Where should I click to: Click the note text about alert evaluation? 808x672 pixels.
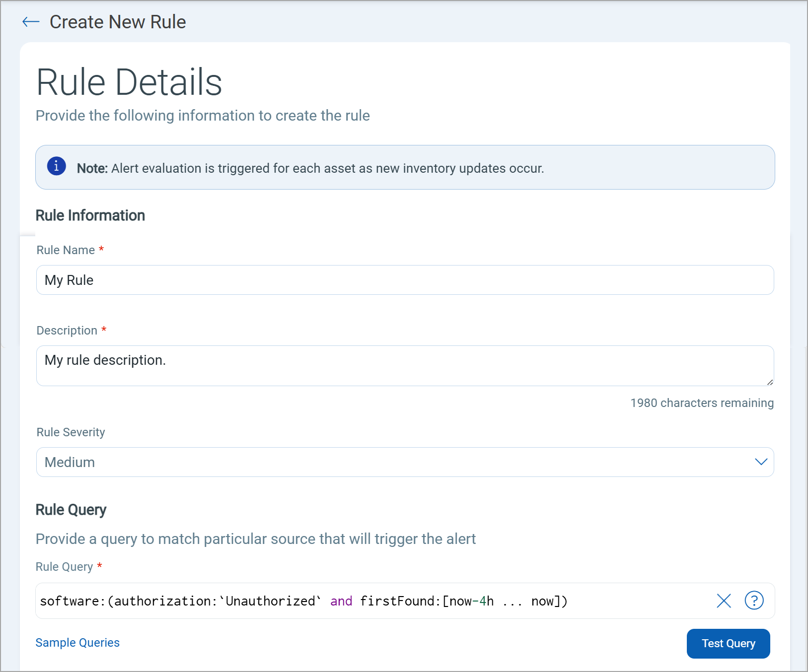tap(310, 168)
